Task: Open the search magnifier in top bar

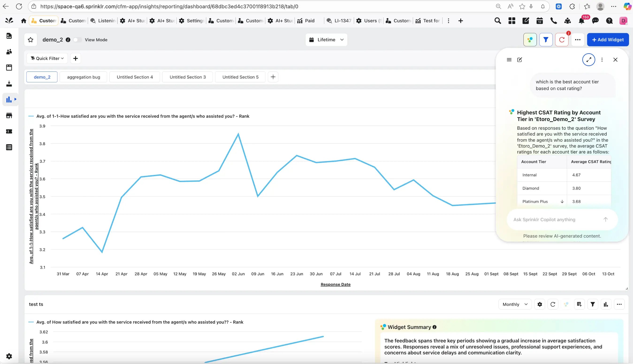Action: 498,21
